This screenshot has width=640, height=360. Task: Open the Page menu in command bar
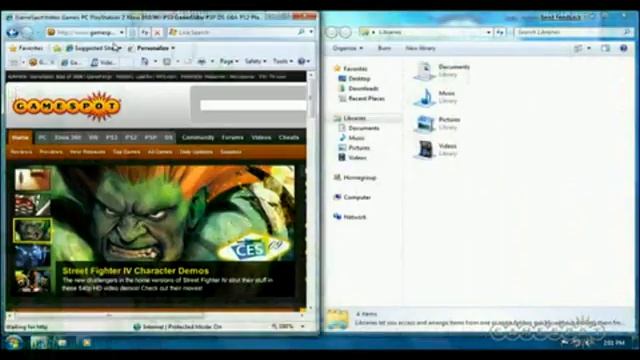click(x=229, y=61)
